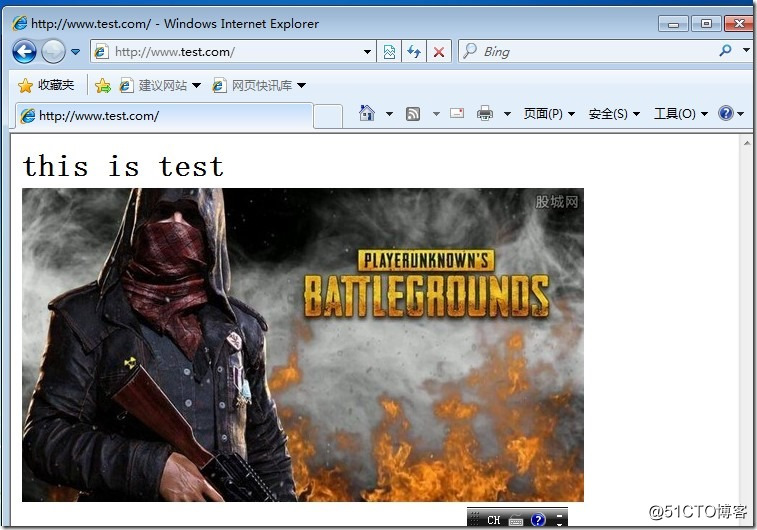This screenshot has height=530, width=757.
Task: Click the Help question mark icon
Action: click(726, 113)
